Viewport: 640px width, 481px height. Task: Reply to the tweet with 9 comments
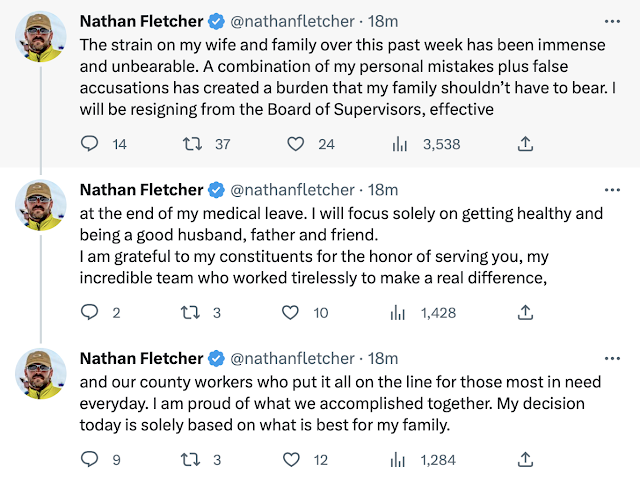[x=90, y=460]
